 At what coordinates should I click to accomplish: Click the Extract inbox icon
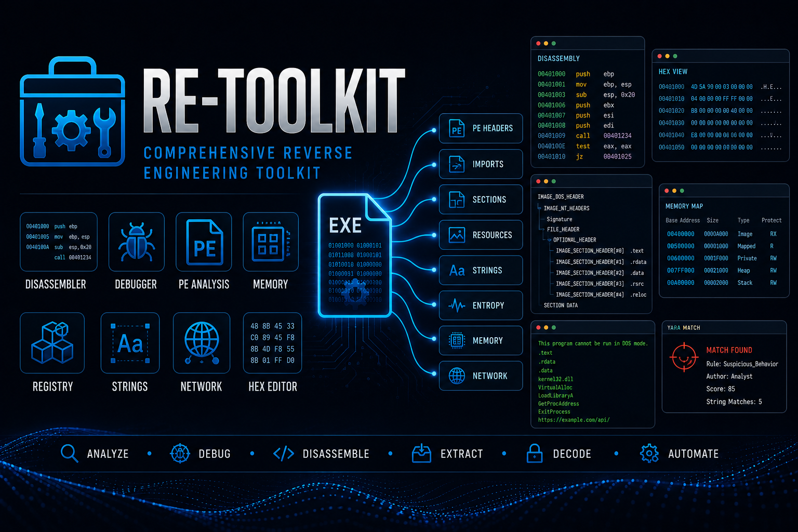[421, 454]
